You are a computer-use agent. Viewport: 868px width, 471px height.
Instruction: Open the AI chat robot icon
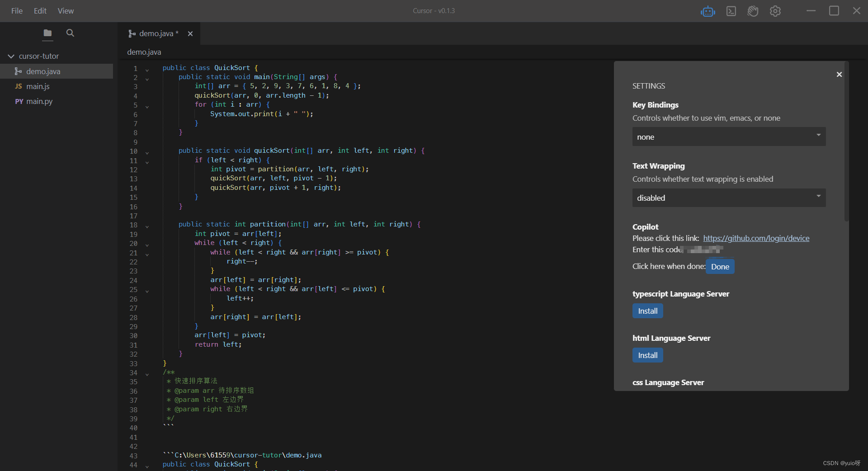[708, 11]
